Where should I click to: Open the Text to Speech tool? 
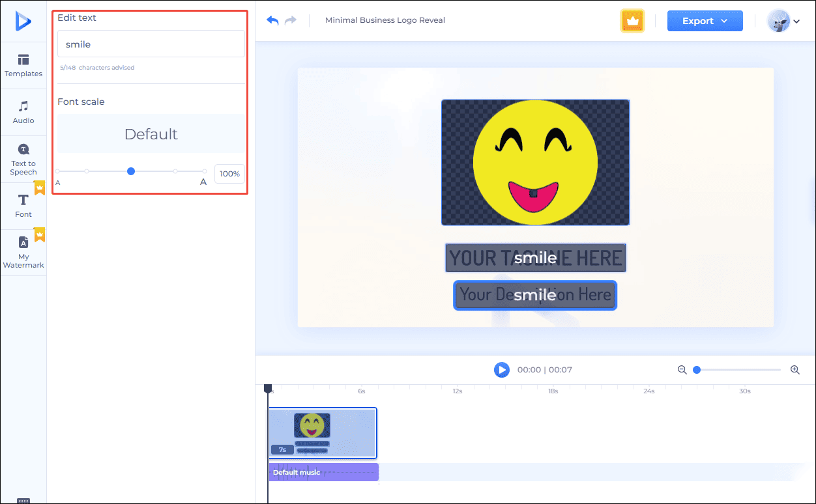(23, 158)
